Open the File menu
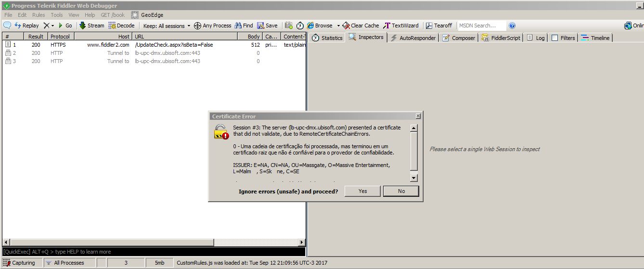 coord(8,15)
